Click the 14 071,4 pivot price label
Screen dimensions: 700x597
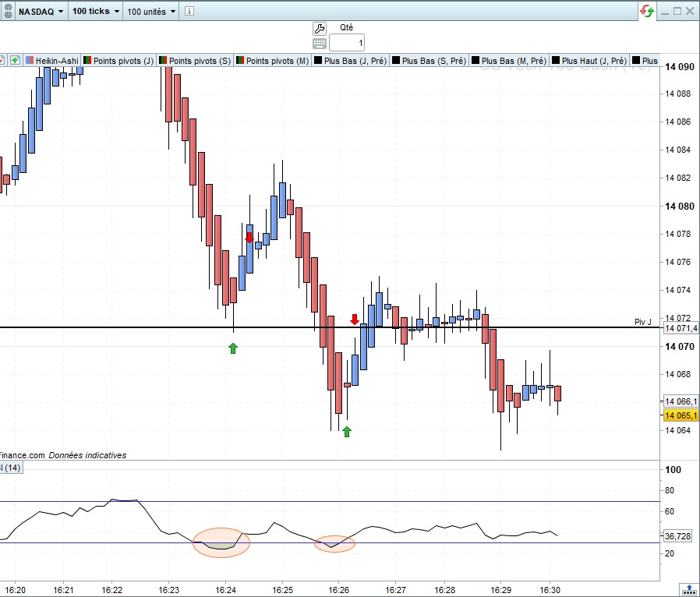tap(681, 329)
